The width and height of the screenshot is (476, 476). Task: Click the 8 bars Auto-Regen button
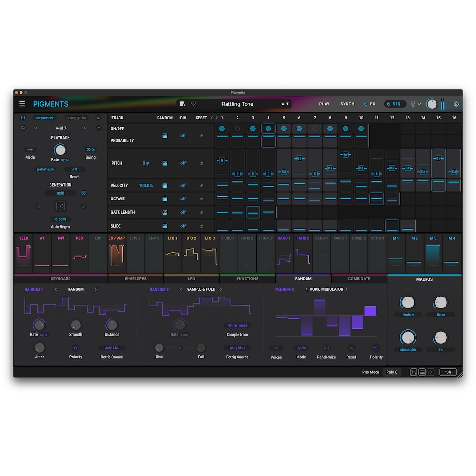point(61,219)
